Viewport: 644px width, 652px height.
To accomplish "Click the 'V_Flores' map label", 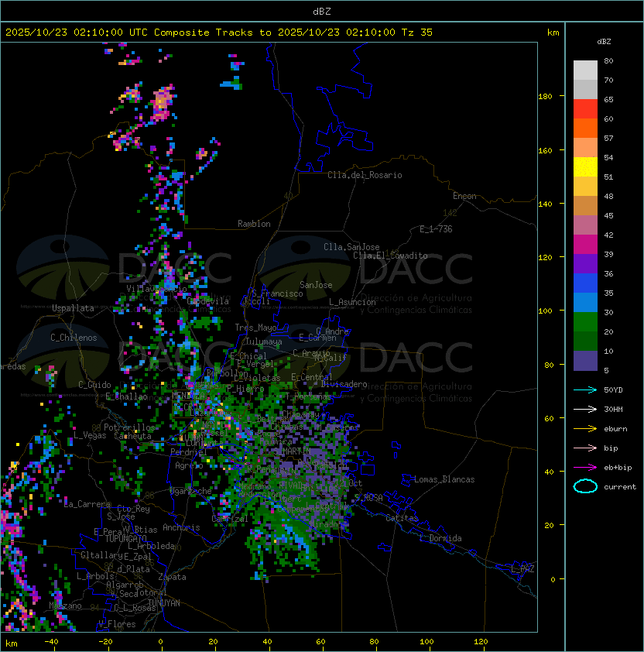I will (117, 624).
